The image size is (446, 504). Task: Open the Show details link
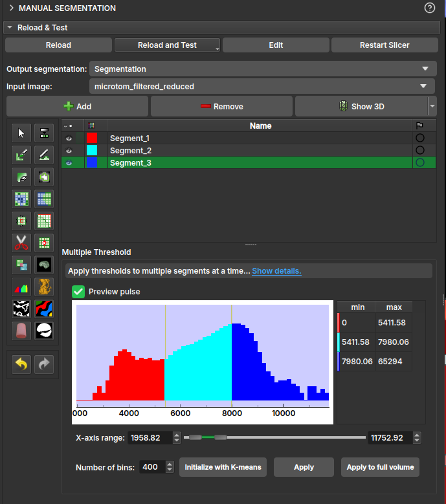coord(276,271)
